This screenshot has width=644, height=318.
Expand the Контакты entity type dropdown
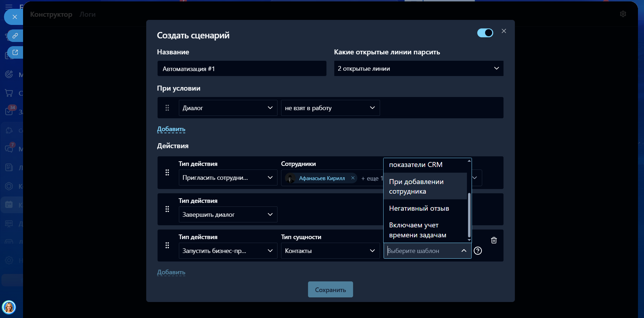(x=330, y=251)
